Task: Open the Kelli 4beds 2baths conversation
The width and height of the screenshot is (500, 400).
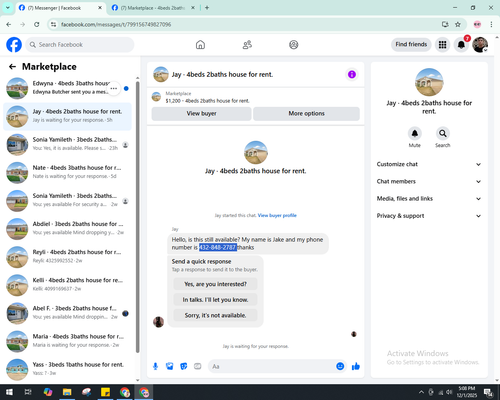Action: point(68,285)
